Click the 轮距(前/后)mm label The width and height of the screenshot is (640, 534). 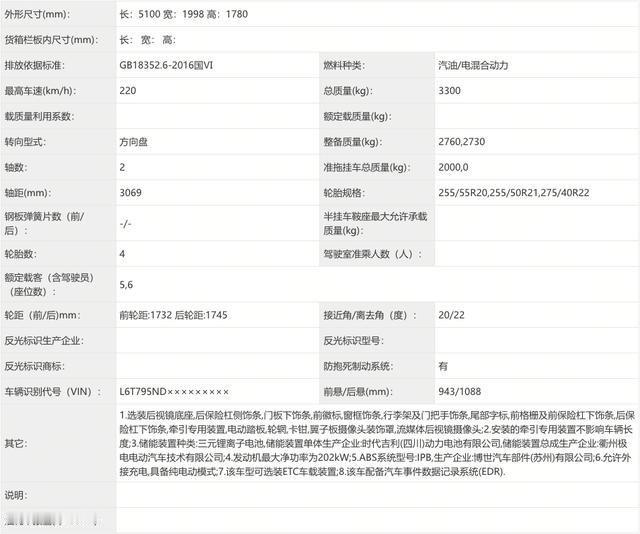pos(42,315)
